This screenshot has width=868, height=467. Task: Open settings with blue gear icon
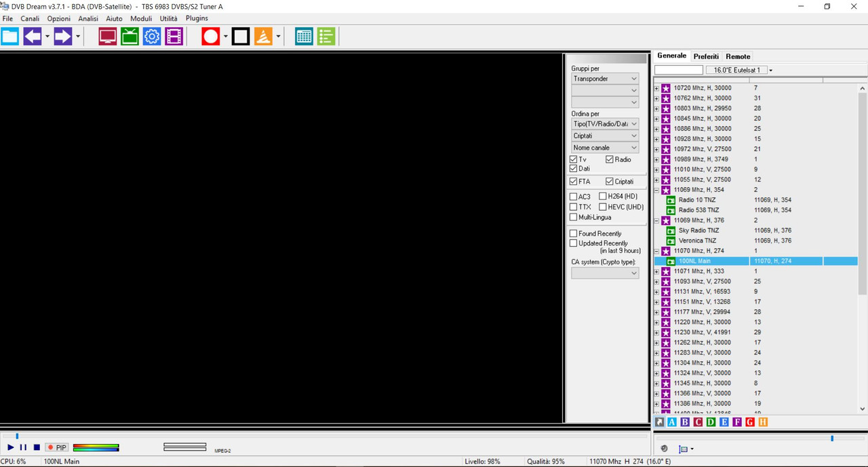[152, 37]
